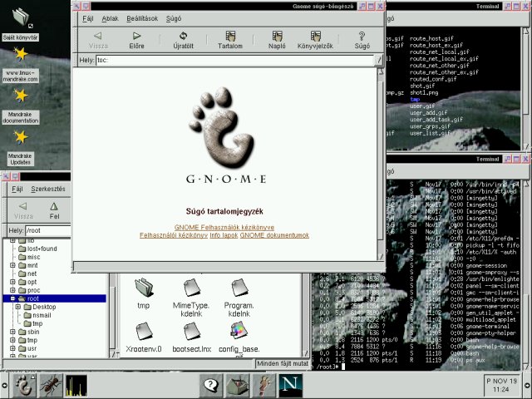Screen dimensions: 532x399
Task: Open the Szerkesztés menu in file manager
Action: (x=48, y=189)
